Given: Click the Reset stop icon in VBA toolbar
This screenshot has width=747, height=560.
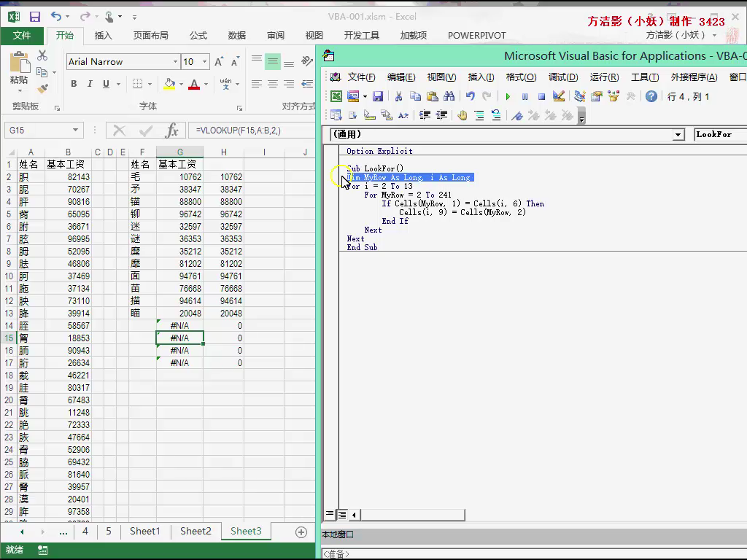Looking at the screenshot, I should click(541, 97).
